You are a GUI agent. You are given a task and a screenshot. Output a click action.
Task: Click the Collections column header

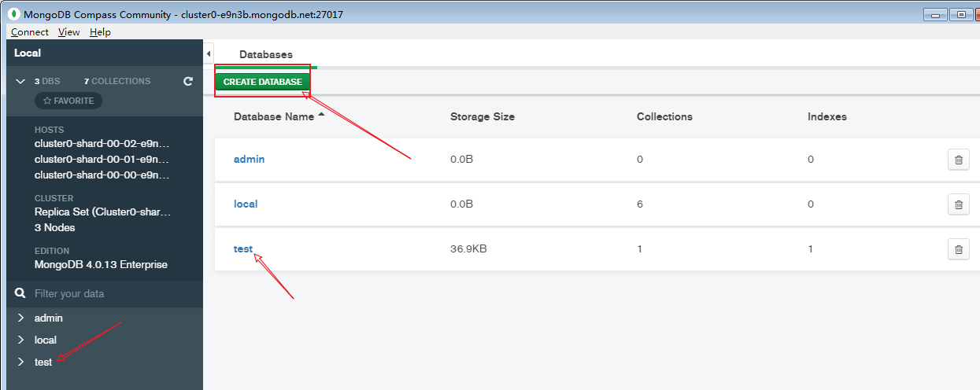click(664, 116)
